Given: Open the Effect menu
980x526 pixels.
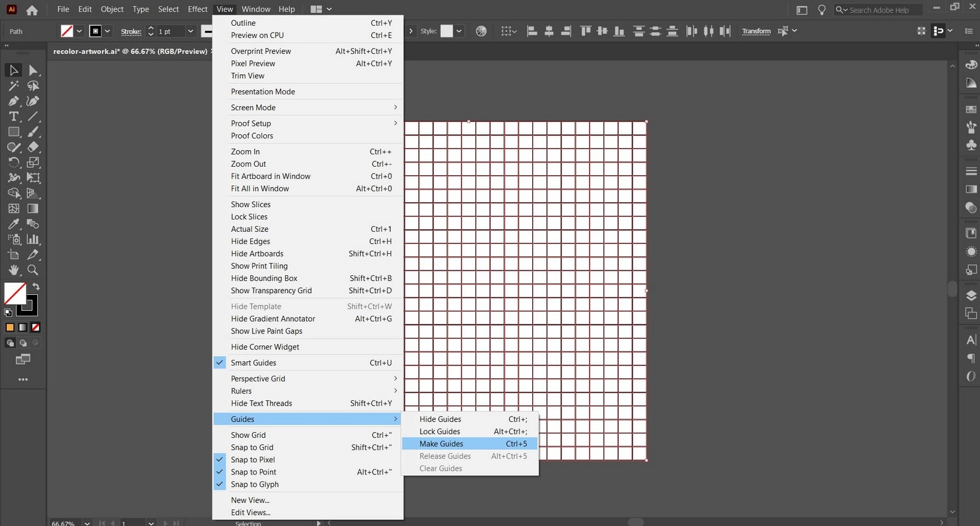Looking at the screenshot, I should 197,9.
